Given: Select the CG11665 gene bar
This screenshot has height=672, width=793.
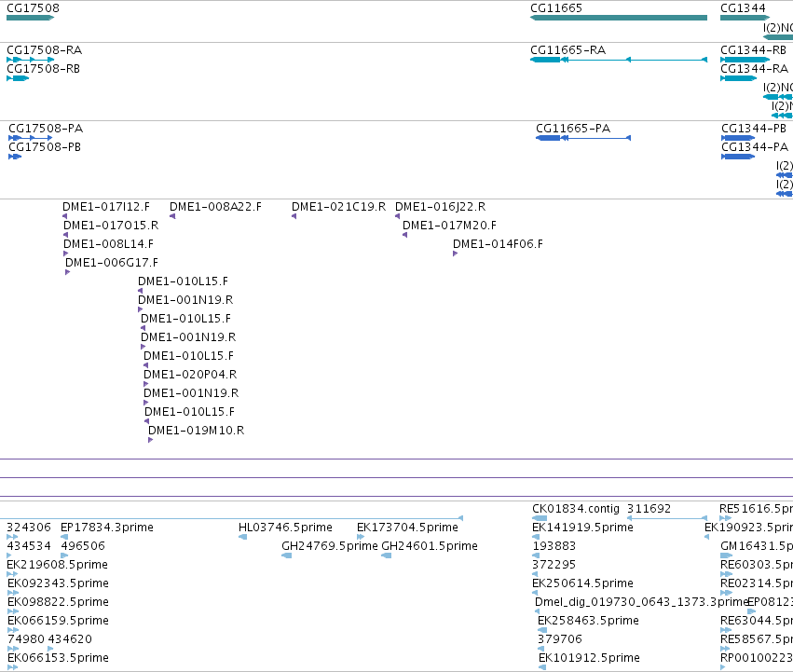Looking at the screenshot, I should pyautogui.click(x=619, y=18).
